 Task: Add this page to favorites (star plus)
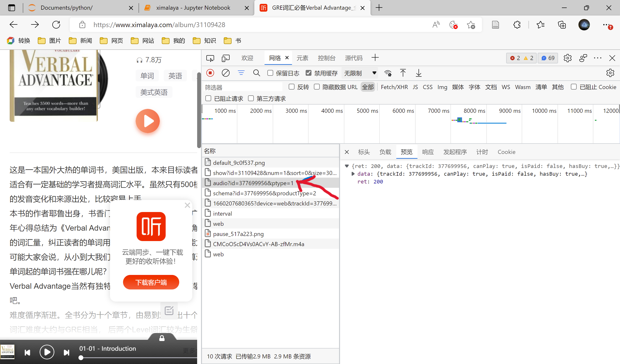pos(471,25)
